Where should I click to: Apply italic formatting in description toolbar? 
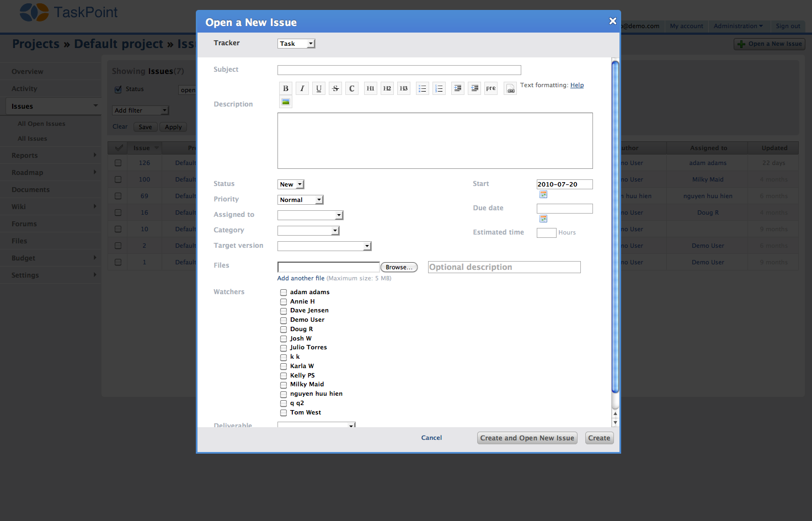tap(302, 88)
